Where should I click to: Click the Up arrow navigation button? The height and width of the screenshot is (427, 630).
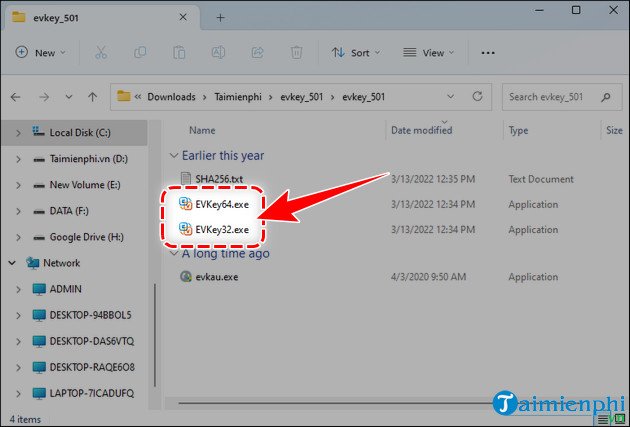click(x=92, y=97)
